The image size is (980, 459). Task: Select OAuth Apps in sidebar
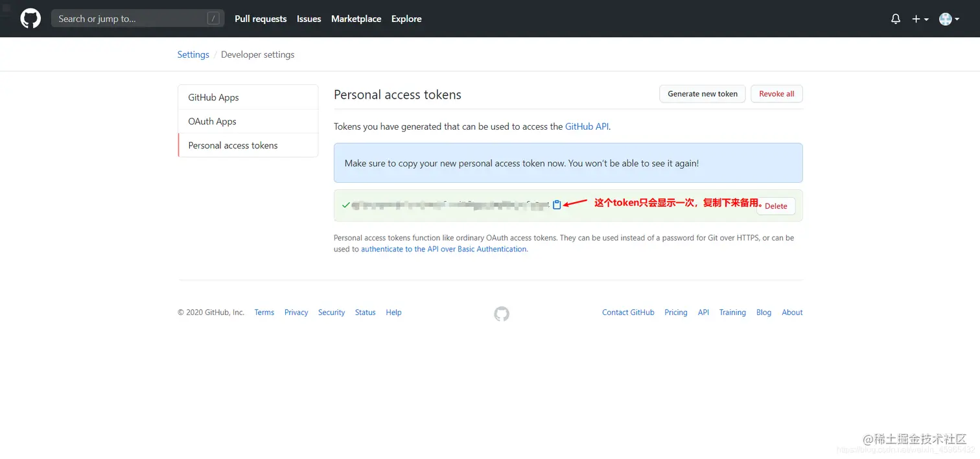(x=213, y=121)
